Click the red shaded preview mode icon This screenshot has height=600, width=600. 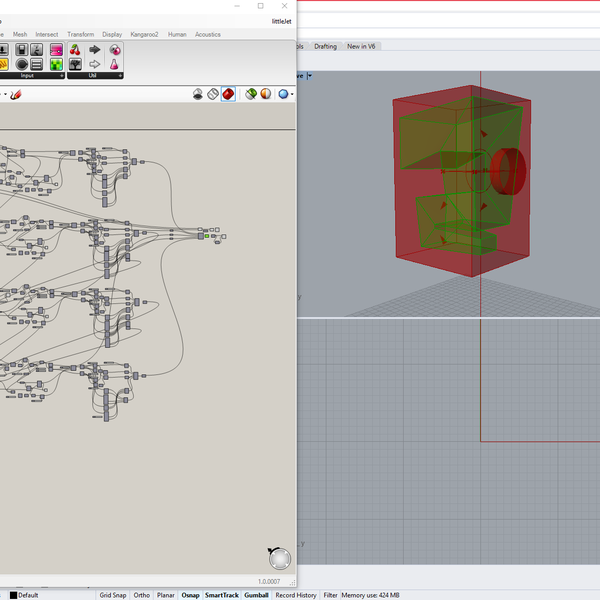click(228, 94)
